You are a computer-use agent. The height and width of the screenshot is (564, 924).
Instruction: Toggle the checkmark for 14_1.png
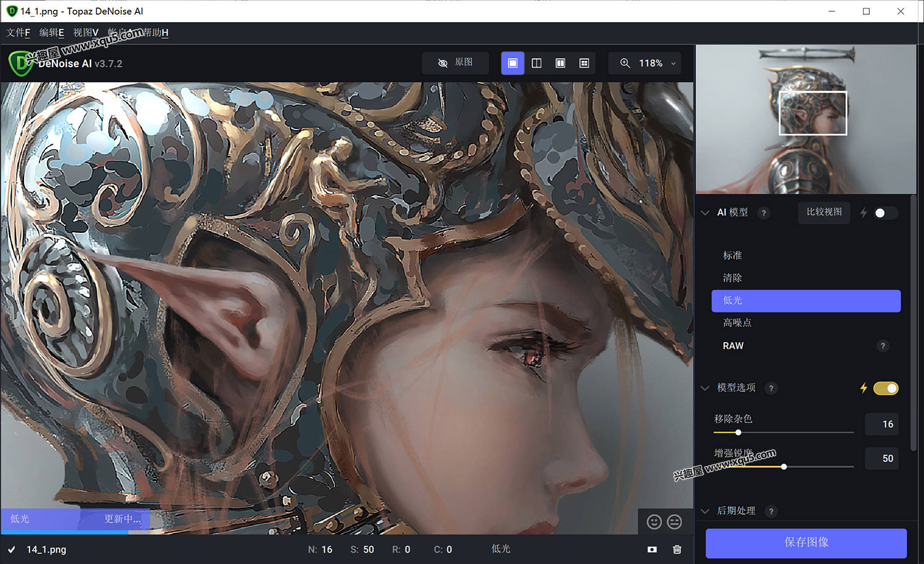coord(12,549)
